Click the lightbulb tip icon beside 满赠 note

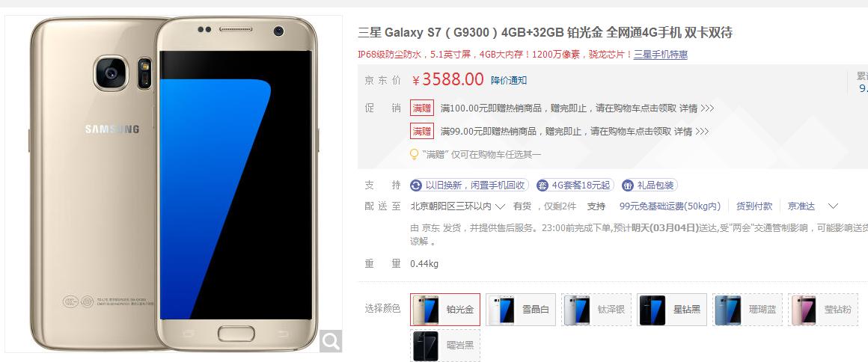(x=414, y=154)
